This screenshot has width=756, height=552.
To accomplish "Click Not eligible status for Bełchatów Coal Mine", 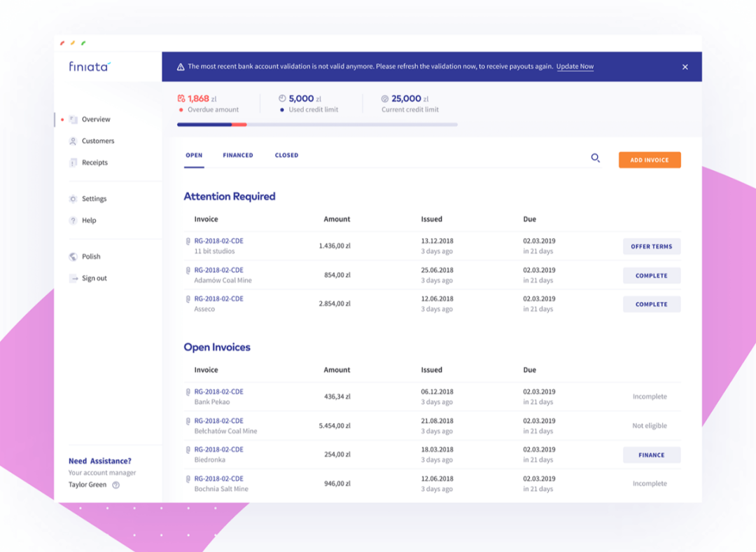I will (650, 426).
